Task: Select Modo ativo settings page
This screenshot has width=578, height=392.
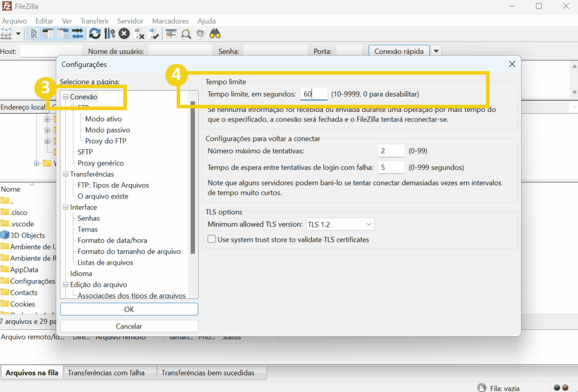Action: point(103,119)
